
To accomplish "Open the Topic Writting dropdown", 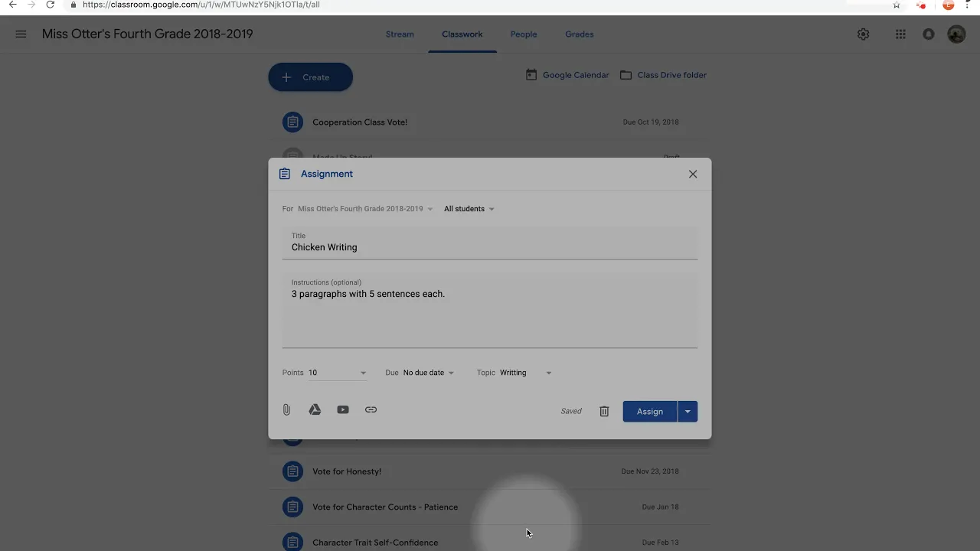I will [x=526, y=373].
